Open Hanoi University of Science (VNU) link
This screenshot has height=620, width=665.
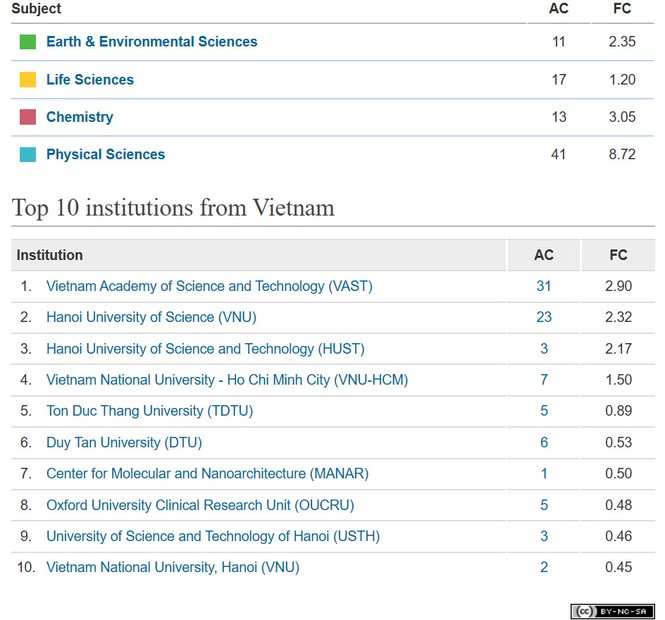(151, 317)
